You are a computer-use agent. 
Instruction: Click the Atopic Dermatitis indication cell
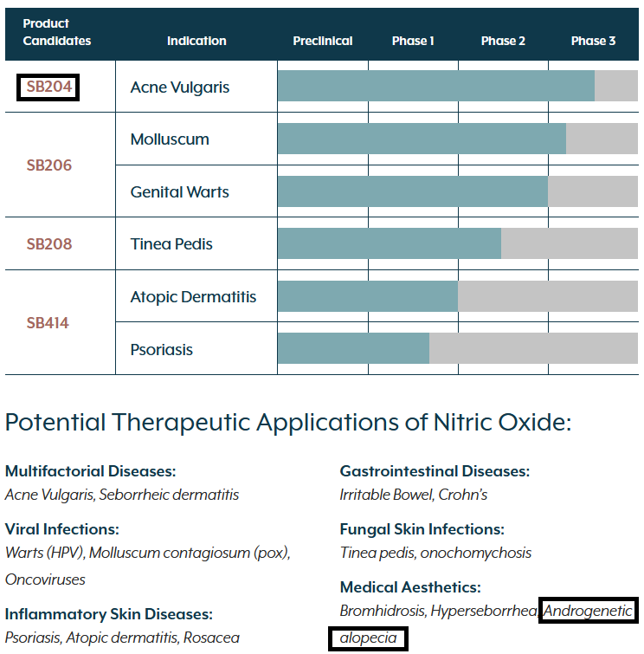click(193, 297)
